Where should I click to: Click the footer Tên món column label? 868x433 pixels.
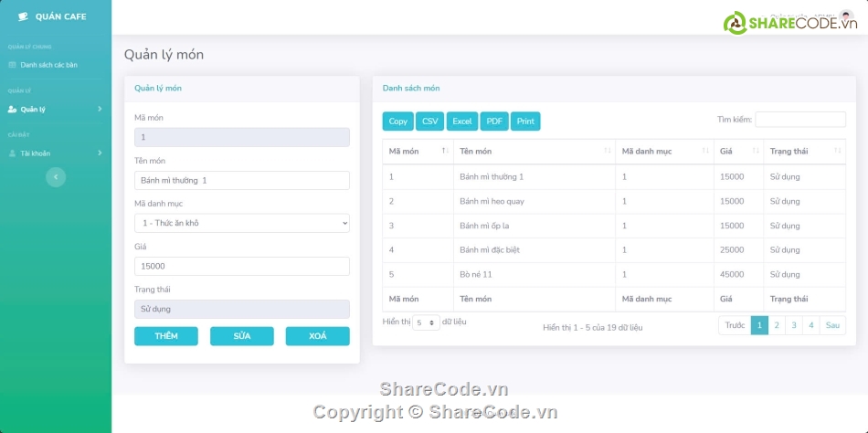475,299
